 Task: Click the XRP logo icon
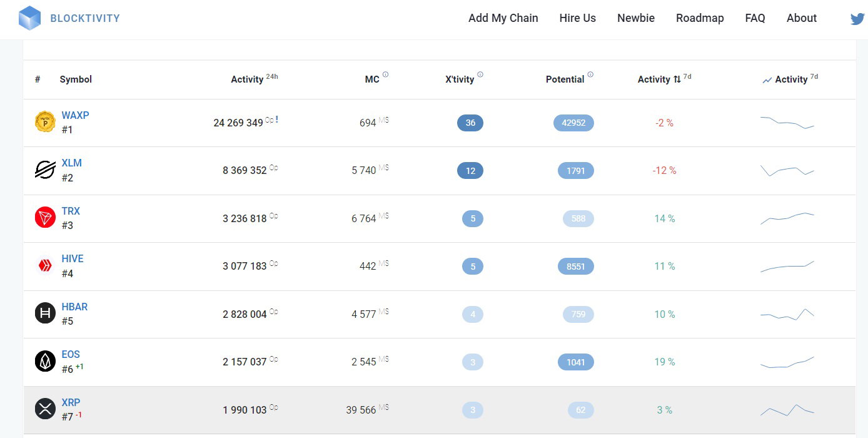click(45, 409)
